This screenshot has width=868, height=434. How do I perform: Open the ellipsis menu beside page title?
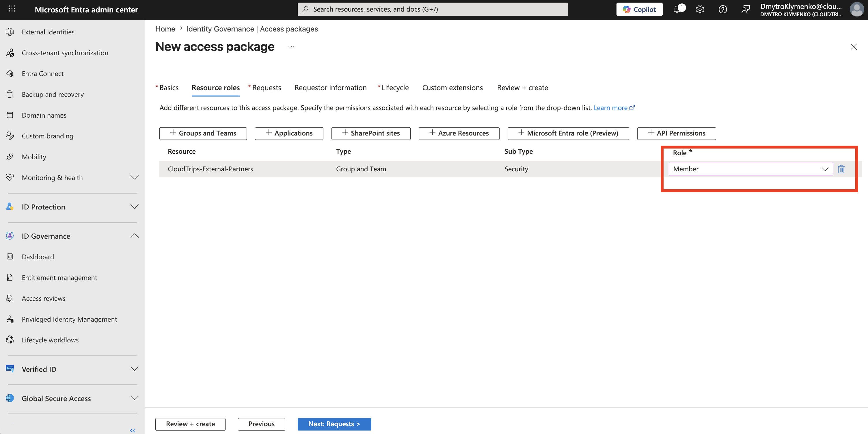(x=291, y=47)
